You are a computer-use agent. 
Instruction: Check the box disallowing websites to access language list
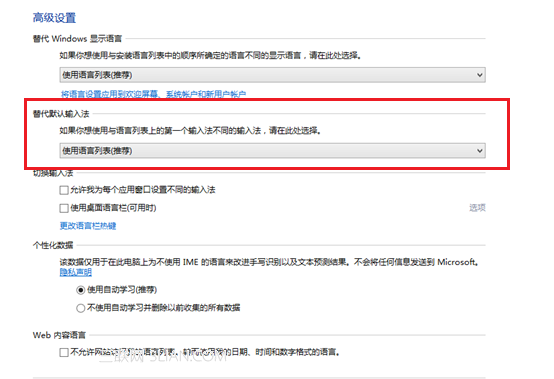[x=64, y=352]
